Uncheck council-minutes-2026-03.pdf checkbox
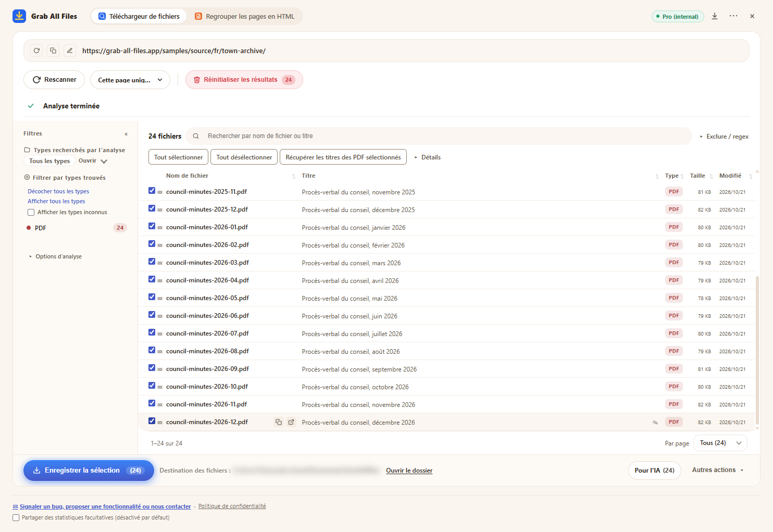This screenshot has height=532, width=773. coord(152,262)
